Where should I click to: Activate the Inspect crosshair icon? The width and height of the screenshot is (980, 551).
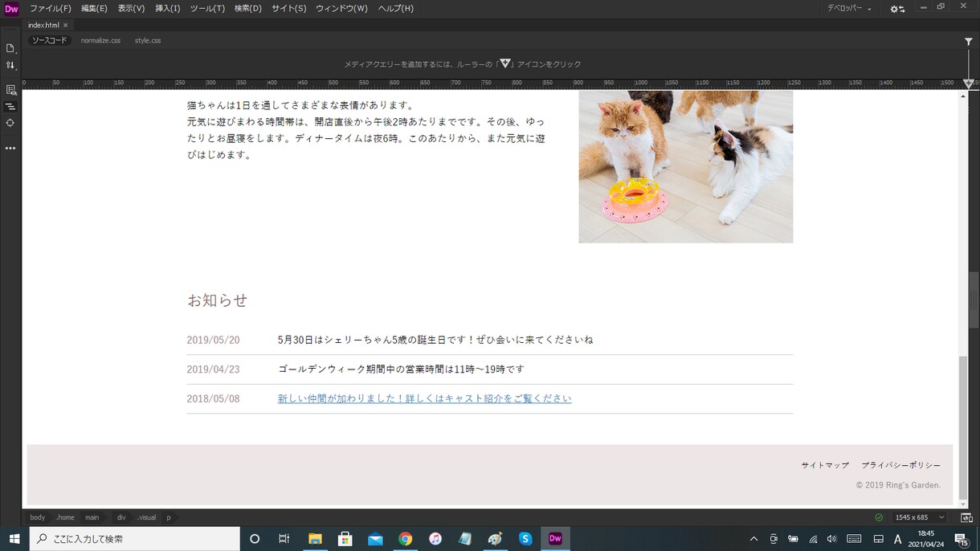(x=10, y=123)
